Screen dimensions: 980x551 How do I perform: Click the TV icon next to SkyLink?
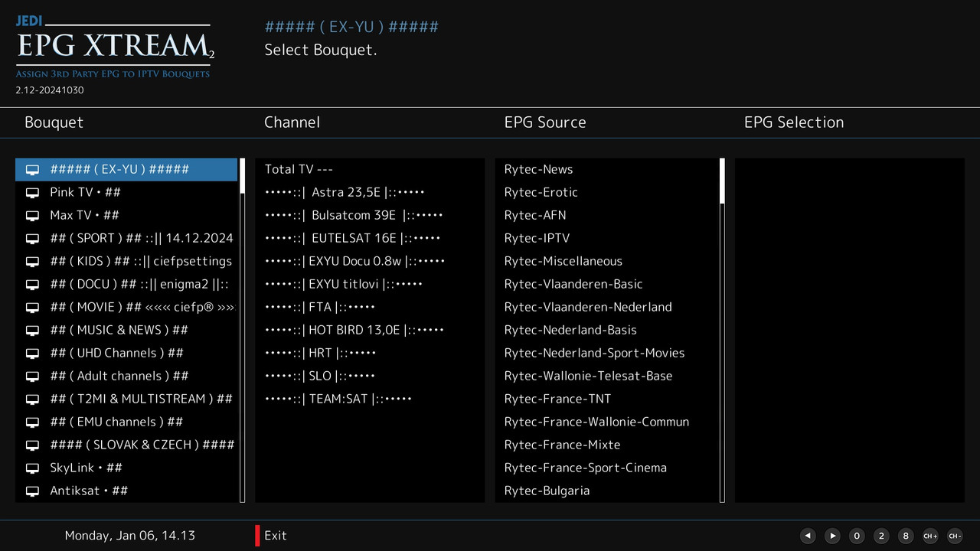point(32,468)
